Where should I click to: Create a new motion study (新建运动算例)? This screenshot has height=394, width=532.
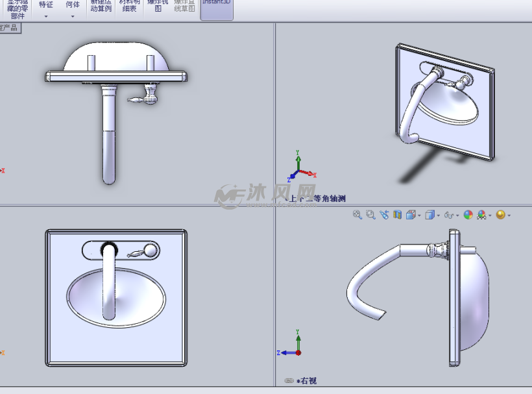tap(101, 6)
